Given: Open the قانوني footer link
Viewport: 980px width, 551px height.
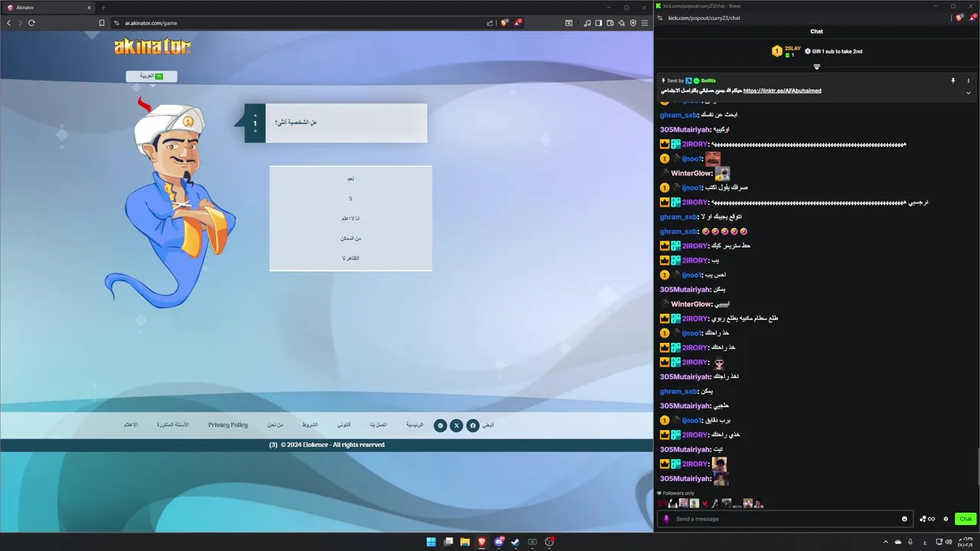Looking at the screenshot, I should (x=344, y=425).
